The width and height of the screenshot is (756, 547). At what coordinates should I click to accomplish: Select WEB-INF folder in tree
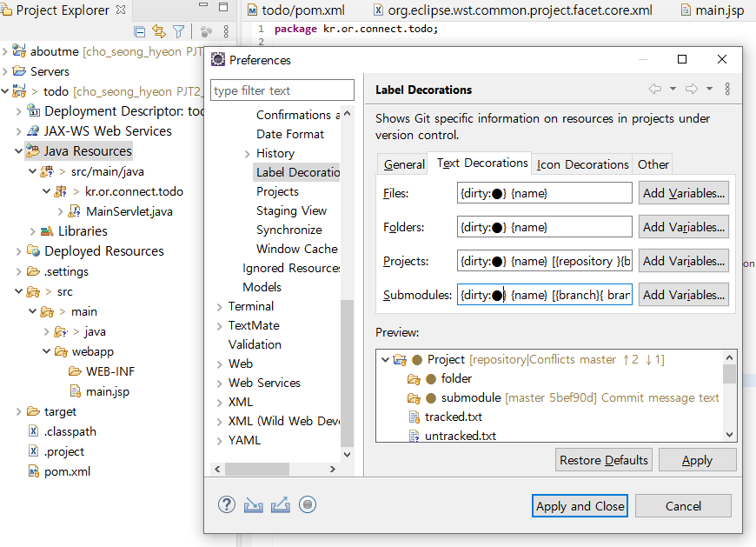click(110, 371)
